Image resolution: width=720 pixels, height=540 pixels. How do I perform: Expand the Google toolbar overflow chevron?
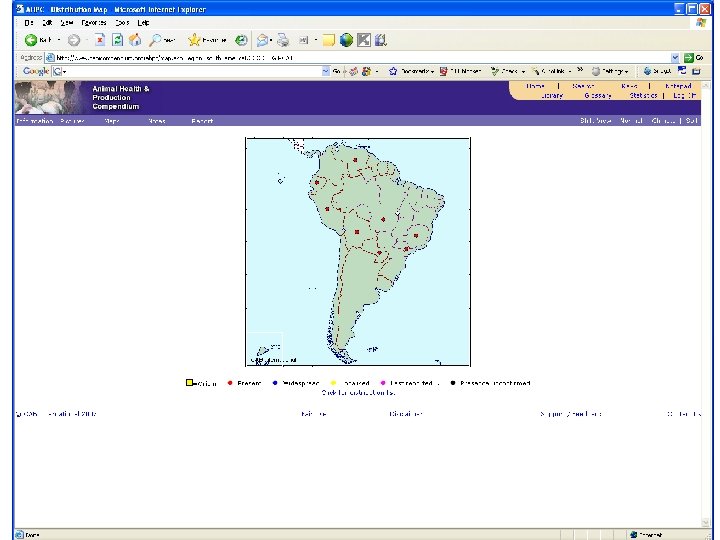pyautogui.click(x=580, y=70)
